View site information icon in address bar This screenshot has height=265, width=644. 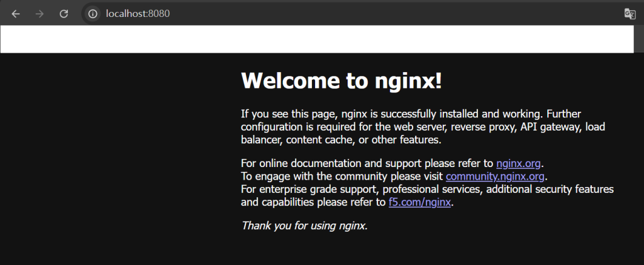coord(93,14)
